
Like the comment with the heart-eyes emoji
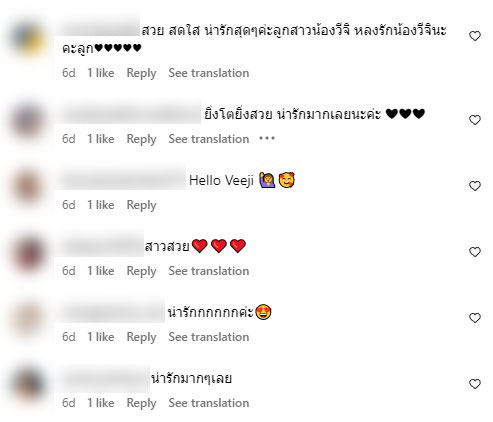pos(475,318)
